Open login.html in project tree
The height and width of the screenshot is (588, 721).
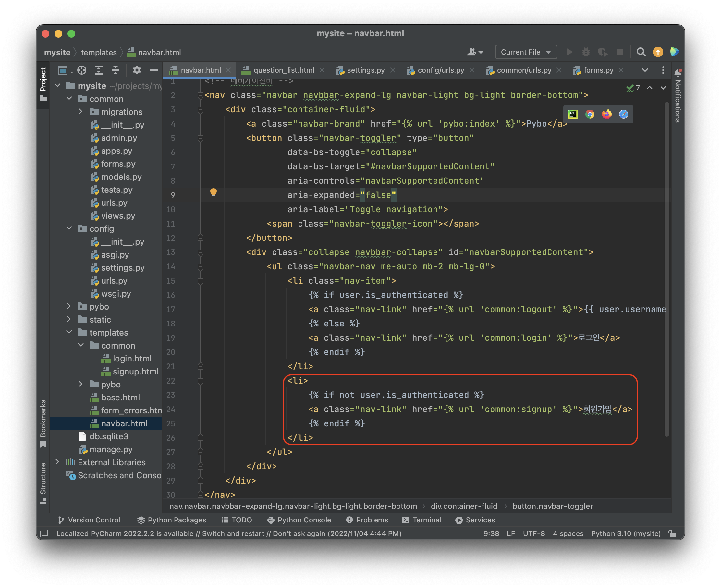[x=132, y=358]
